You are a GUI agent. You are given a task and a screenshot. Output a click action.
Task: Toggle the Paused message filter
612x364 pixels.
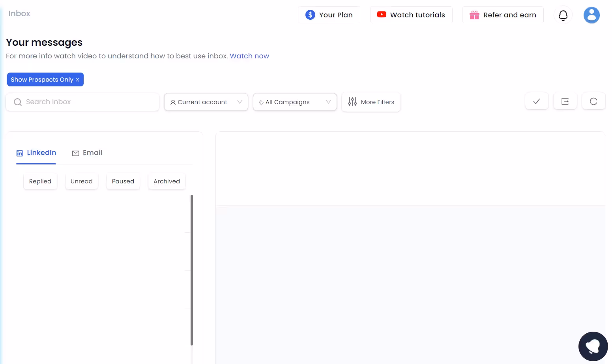123,181
